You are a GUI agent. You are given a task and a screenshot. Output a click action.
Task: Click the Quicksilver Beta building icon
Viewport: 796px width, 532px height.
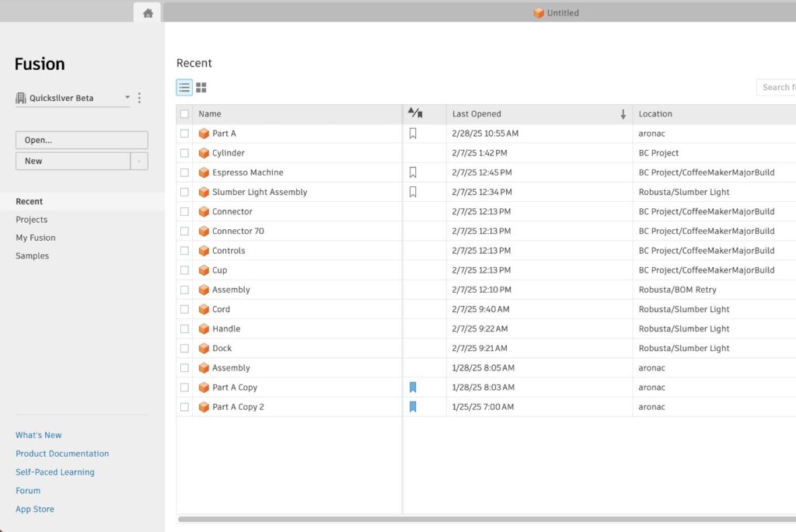pyautogui.click(x=21, y=98)
